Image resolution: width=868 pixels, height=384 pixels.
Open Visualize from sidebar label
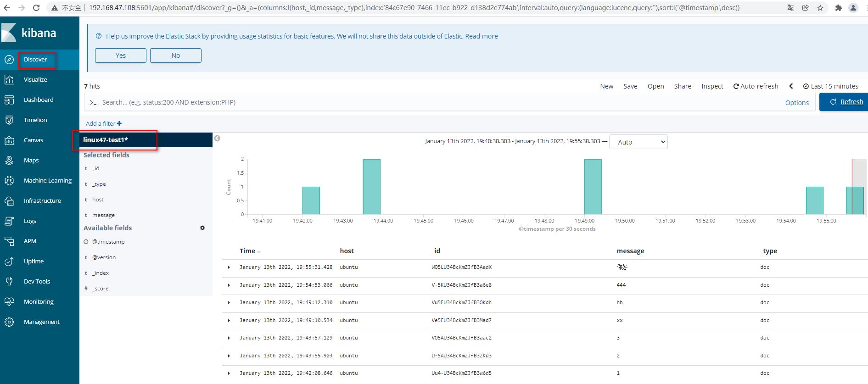[35, 80]
